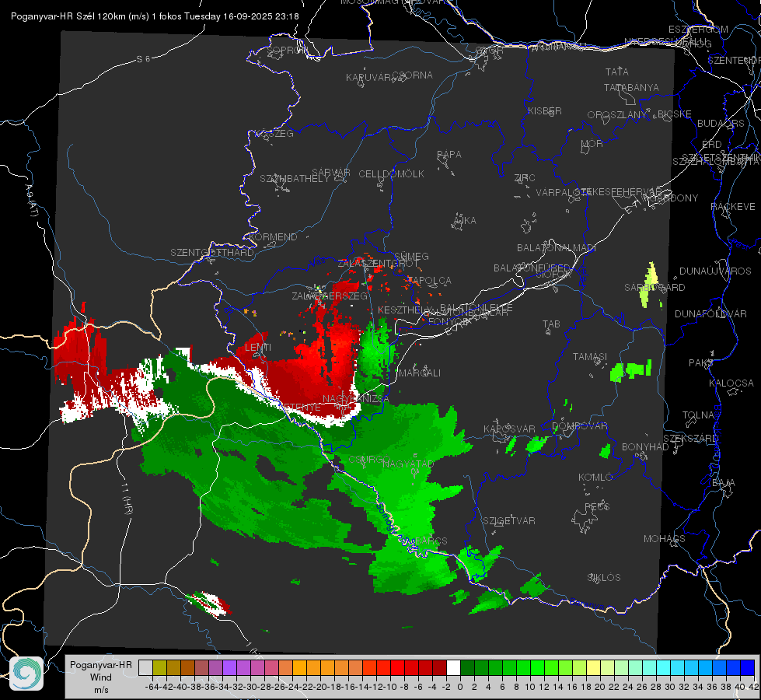
Task: Click the SZOMBATHELY city label
Action: click(x=295, y=178)
